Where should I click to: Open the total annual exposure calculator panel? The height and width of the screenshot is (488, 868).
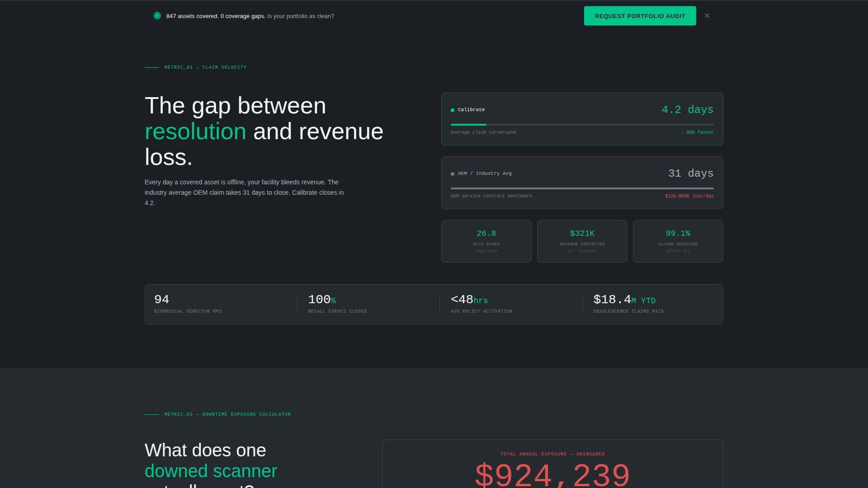[x=552, y=463]
